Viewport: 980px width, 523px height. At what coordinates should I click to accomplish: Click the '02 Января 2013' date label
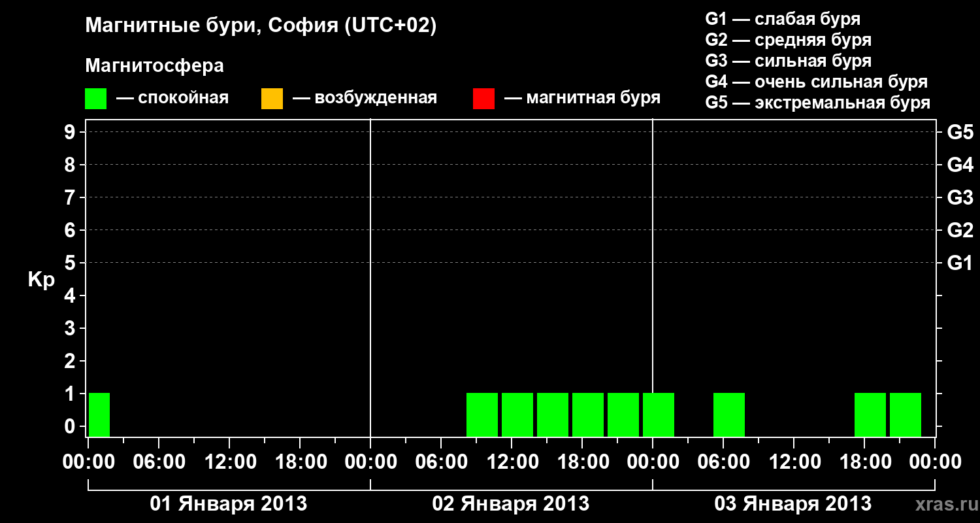tap(511, 504)
